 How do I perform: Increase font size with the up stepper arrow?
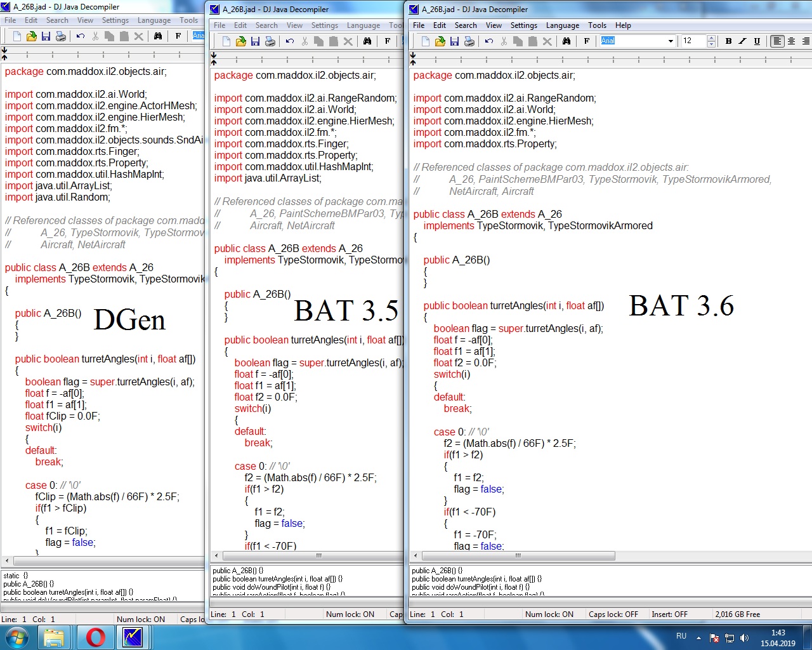pyautogui.click(x=711, y=38)
